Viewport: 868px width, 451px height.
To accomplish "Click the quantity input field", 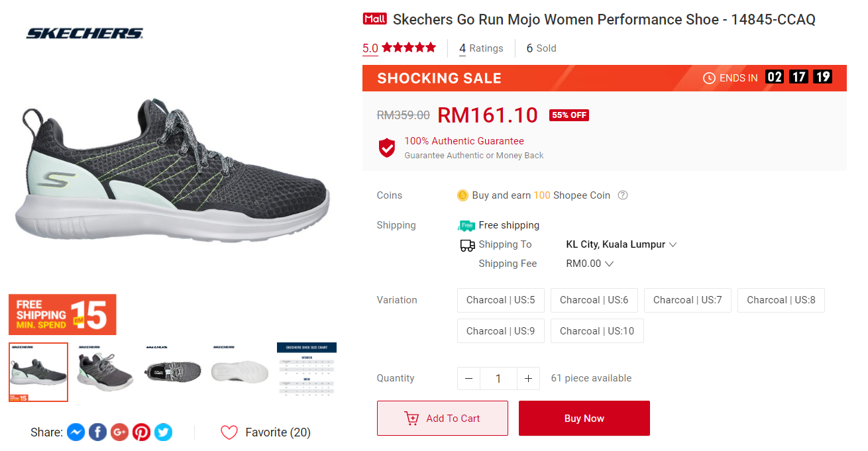I will [498, 379].
